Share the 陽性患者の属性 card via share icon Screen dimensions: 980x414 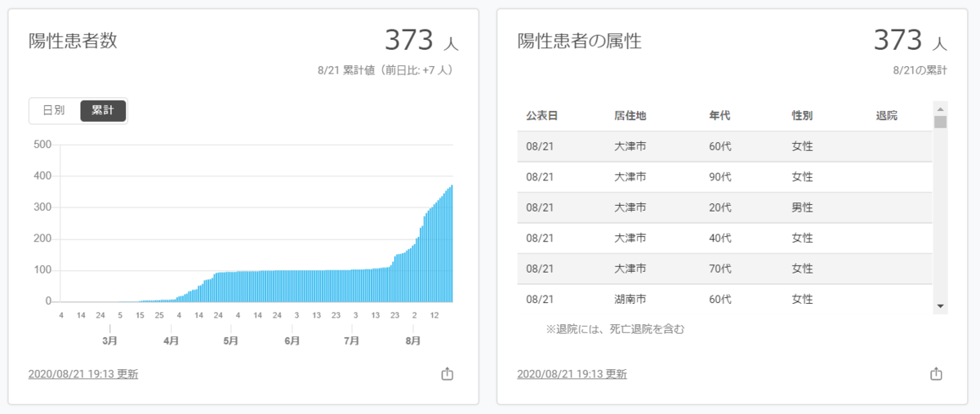[x=936, y=374]
